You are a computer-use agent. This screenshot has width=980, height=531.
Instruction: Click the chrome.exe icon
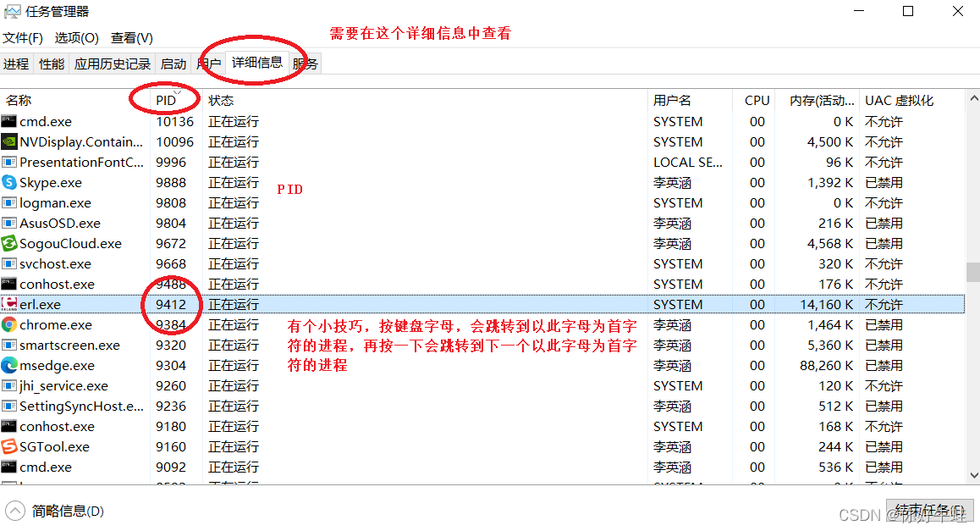point(8,324)
